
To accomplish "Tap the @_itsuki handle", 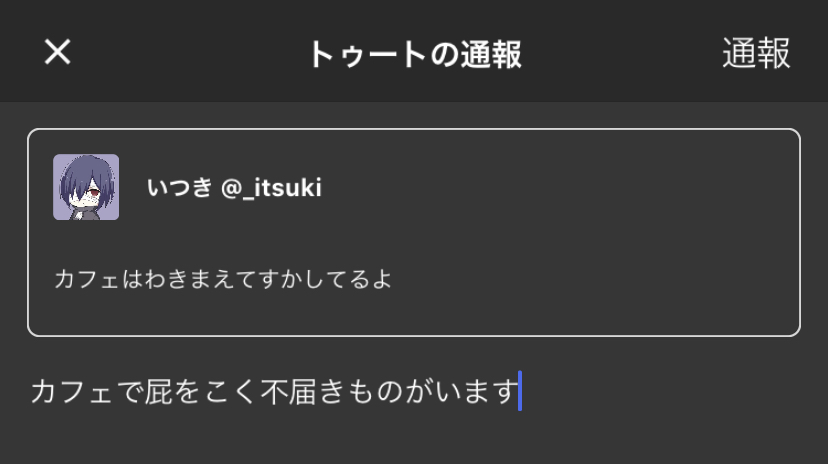I will tap(271, 187).
